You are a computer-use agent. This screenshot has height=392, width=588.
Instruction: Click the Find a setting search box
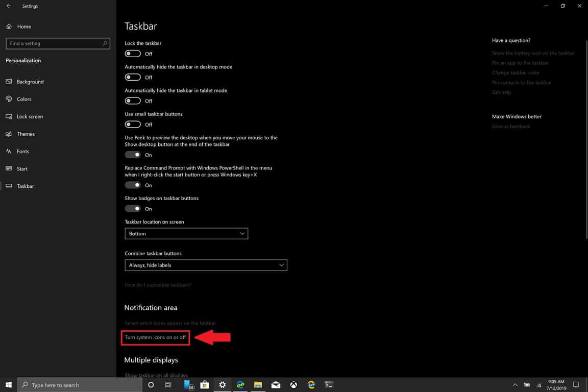click(x=58, y=43)
